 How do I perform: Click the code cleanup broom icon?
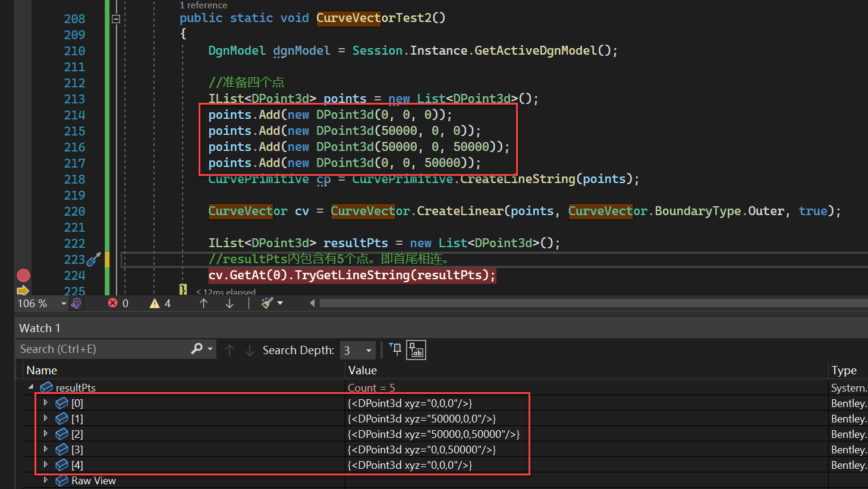pyautogui.click(x=267, y=304)
